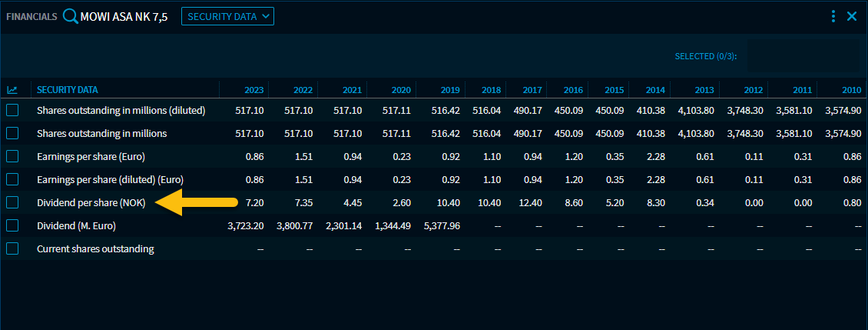
Task: Click the Financials tab label
Action: pyautogui.click(x=32, y=16)
